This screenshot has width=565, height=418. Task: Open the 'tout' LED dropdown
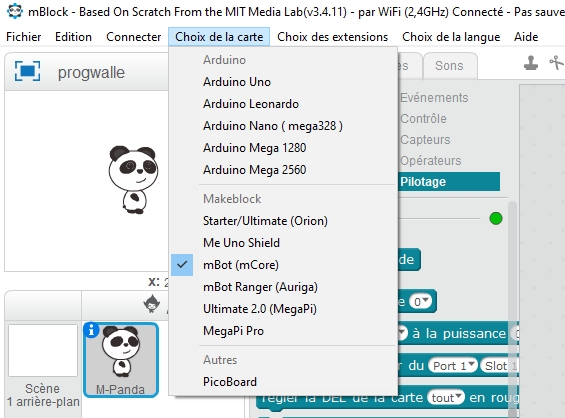coord(446,397)
